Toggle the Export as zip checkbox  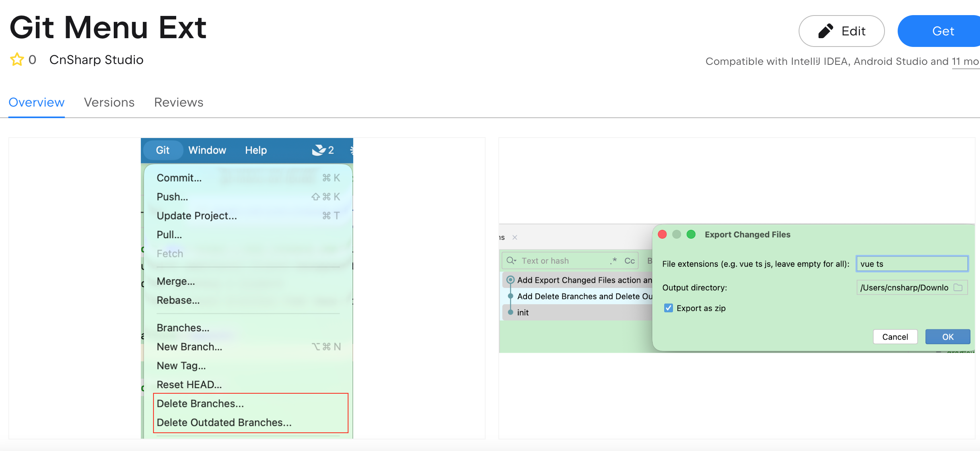(x=669, y=308)
